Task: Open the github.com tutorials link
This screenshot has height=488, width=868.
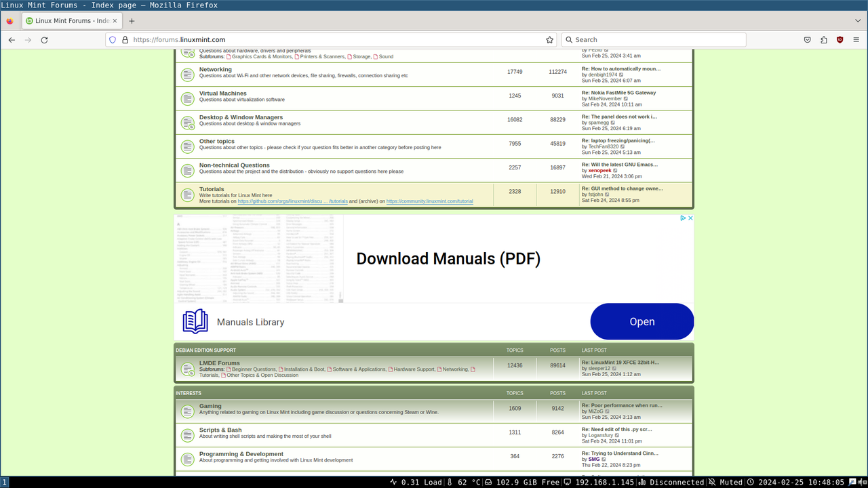Action: pyautogui.click(x=292, y=201)
